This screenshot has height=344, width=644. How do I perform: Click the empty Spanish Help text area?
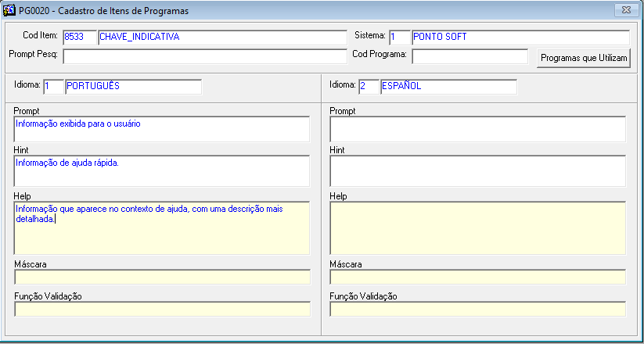tap(478, 228)
